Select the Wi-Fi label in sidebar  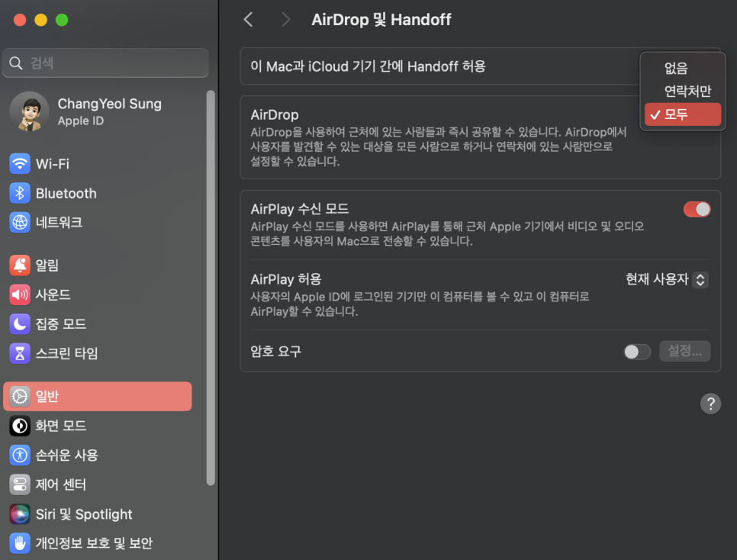point(53,164)
